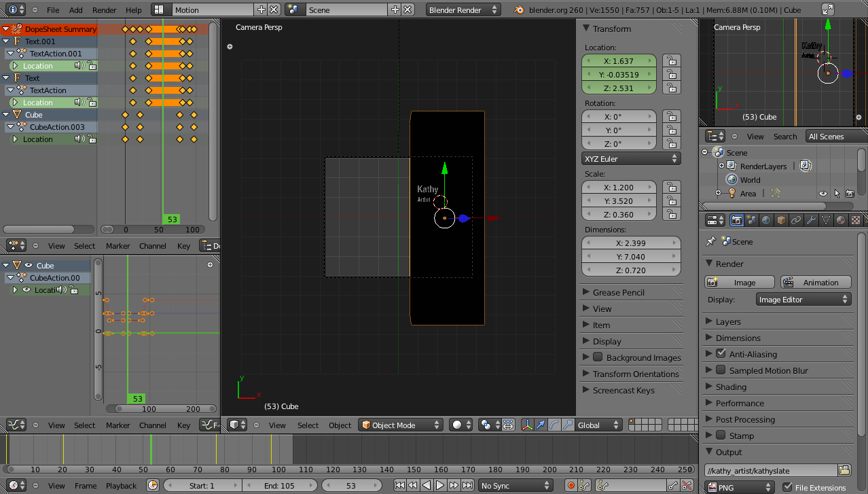Open the Blender Render engine dropdown
This screenshot has width=868, height=494.
462,10
